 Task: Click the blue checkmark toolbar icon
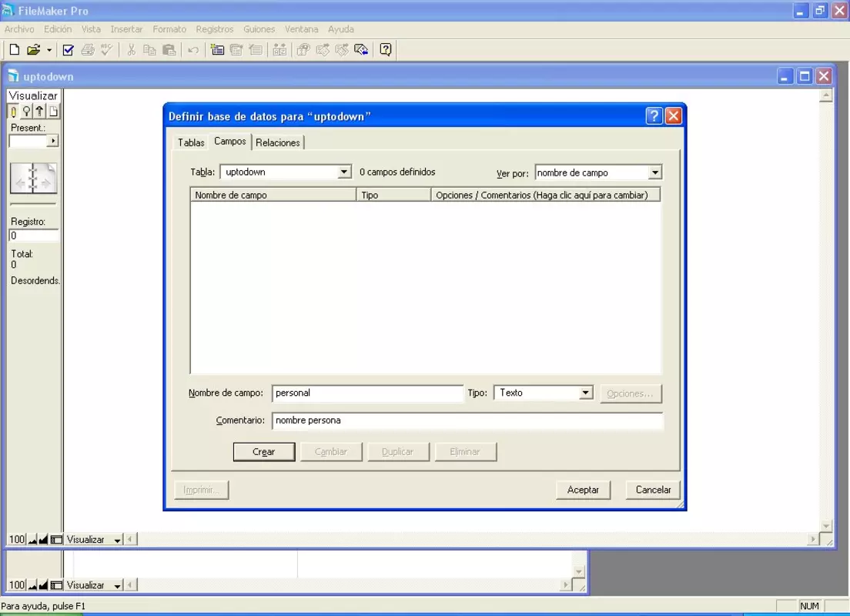click(x=69, y=50)
